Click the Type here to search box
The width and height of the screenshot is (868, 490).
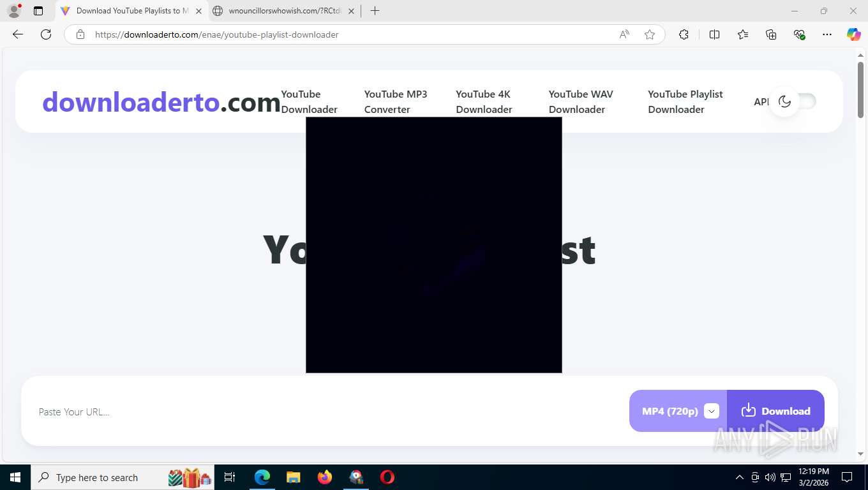click(x=121, y=477)
